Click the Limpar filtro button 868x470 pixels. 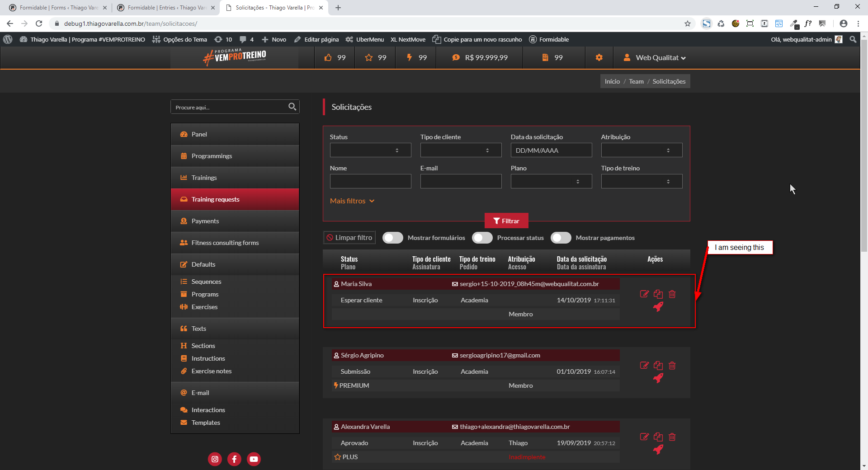coord(349,238)
